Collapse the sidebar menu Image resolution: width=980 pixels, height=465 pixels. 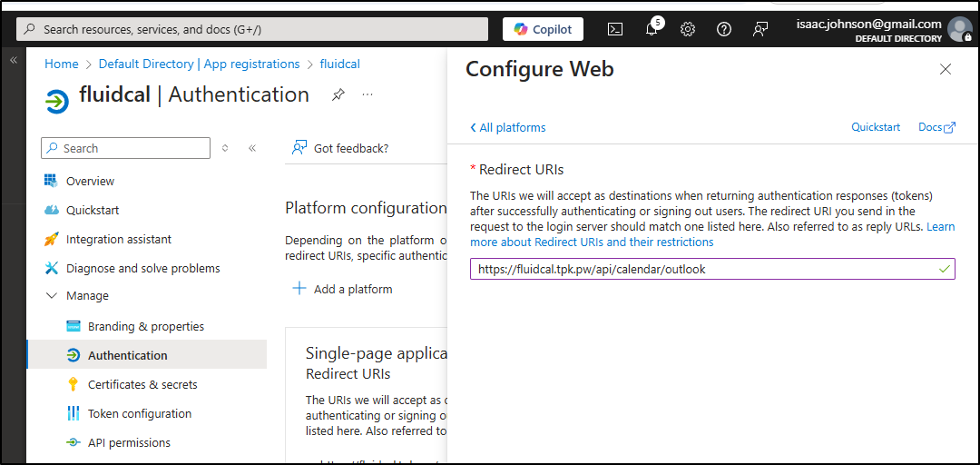(x=252, y=148)
